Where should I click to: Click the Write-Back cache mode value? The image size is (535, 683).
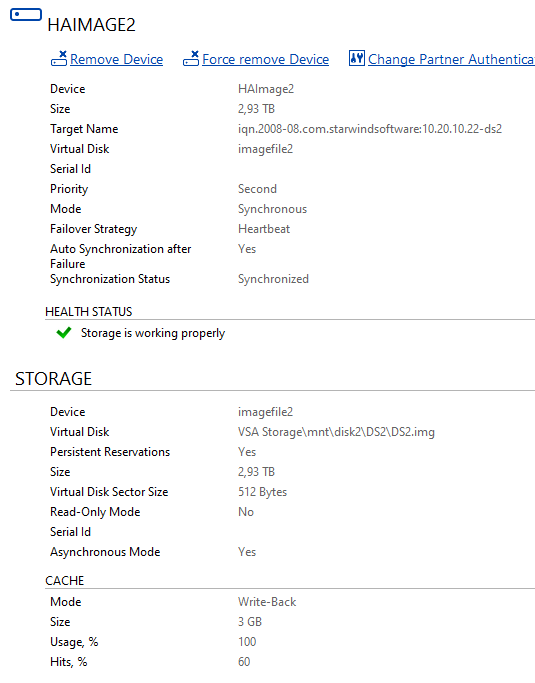tap(267, 602)
